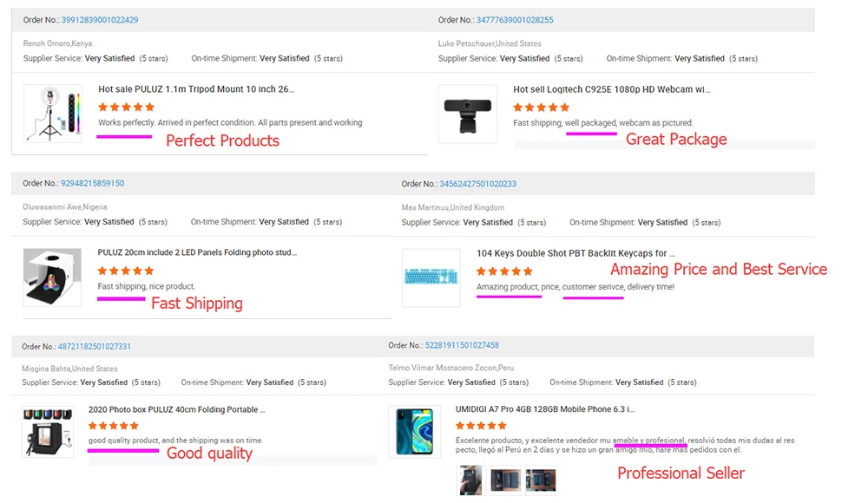Click the UMIDIGI A7 Pro phone image
Screen dimensions: 868x503
point(414,432)
